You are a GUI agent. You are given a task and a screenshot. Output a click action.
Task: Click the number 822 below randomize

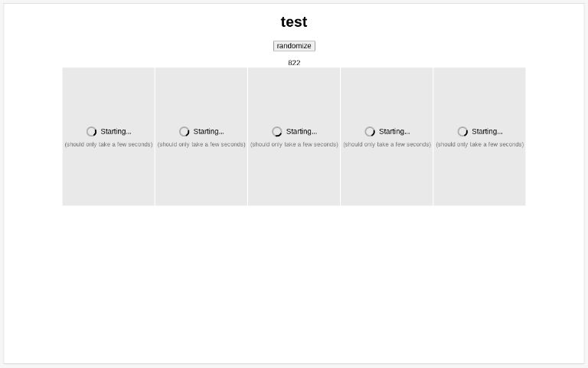(294, 63)
